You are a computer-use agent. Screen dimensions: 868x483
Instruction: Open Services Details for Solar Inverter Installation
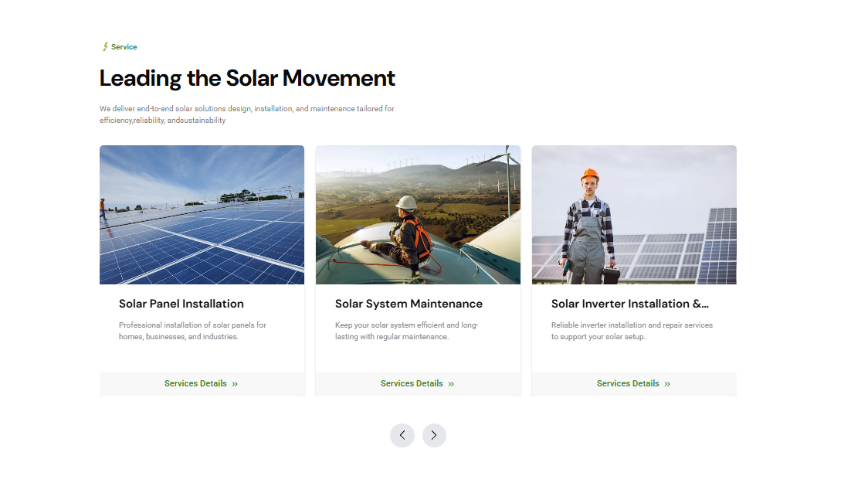pyautogui.click(x=634, y=384)
